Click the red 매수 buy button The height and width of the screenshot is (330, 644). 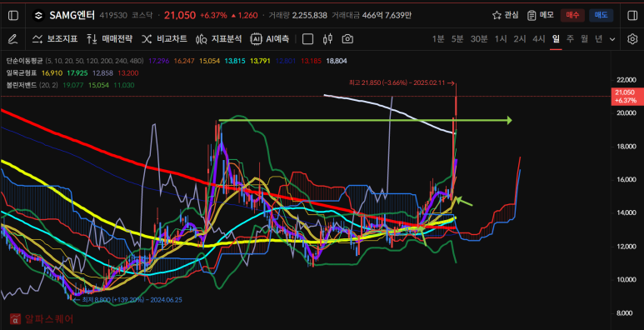pos(572,16)
